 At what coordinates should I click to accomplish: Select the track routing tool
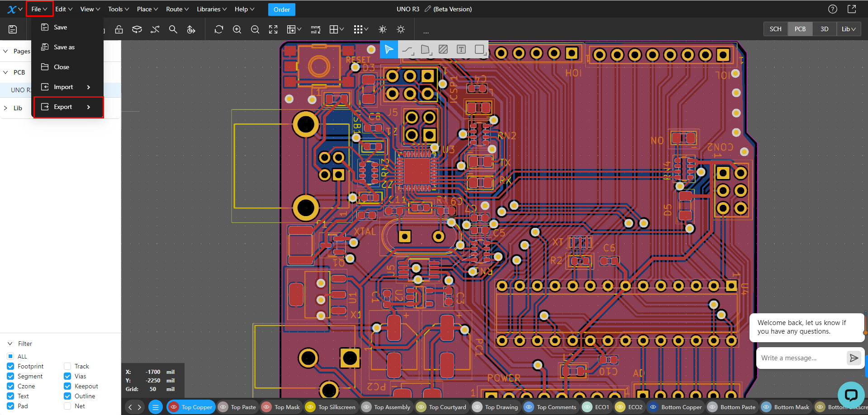pyautogui.click(x=408, y=50)
